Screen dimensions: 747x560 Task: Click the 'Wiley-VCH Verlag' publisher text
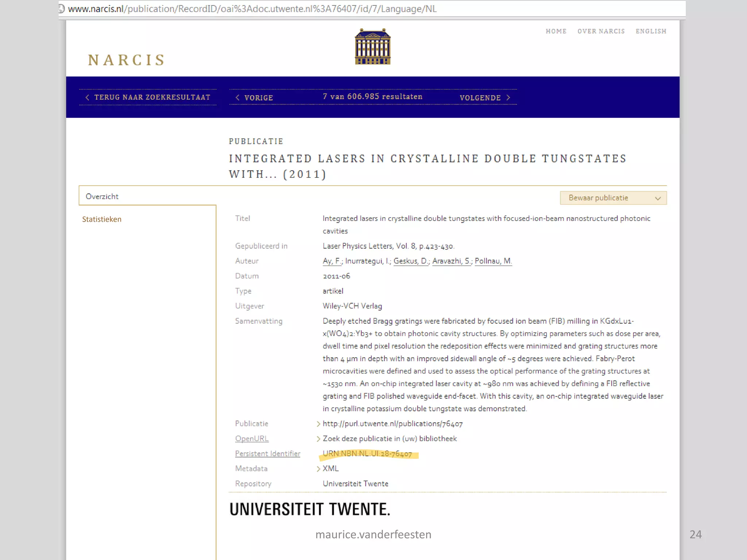point(352,306)
